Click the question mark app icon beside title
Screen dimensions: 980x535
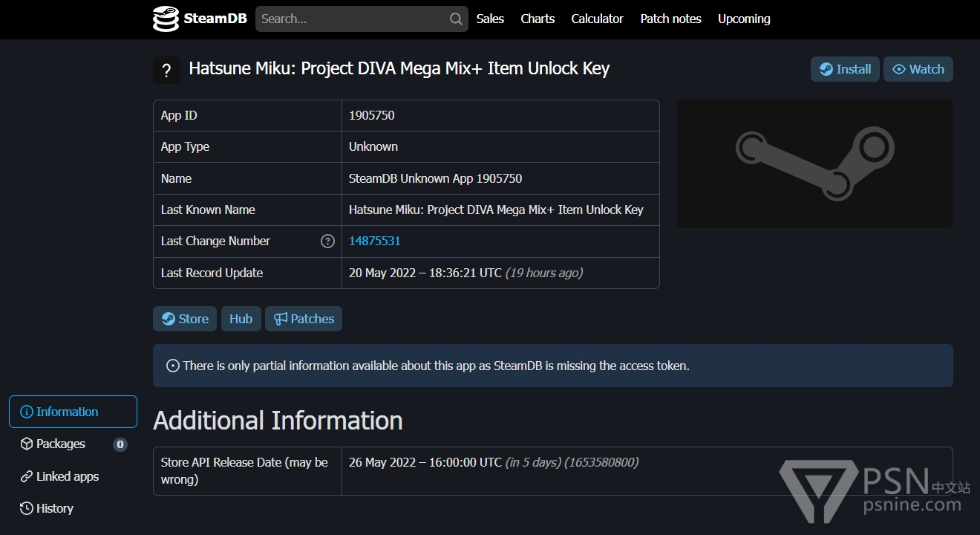click(166, 70)
